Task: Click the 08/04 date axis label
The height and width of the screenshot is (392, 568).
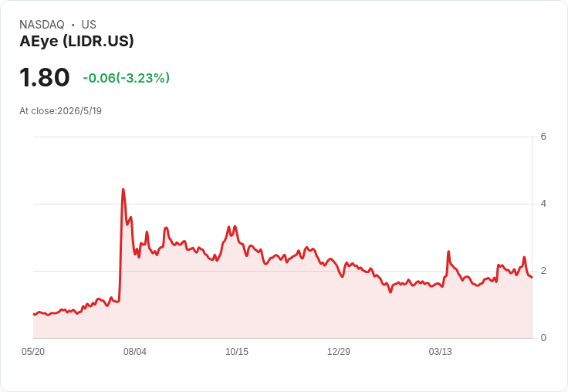Action: 135,352
